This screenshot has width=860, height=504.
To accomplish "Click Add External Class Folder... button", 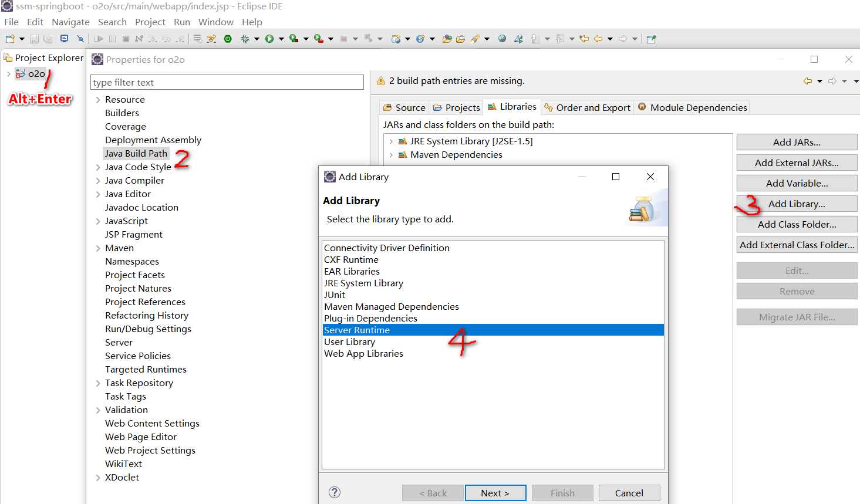I will (x=797, y=245).
